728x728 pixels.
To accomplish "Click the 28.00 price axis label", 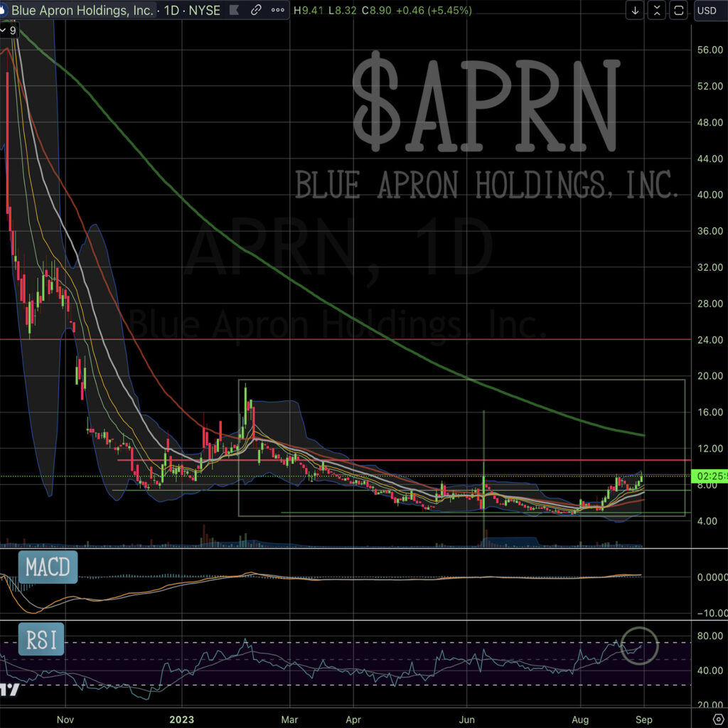I will [710, 303].
